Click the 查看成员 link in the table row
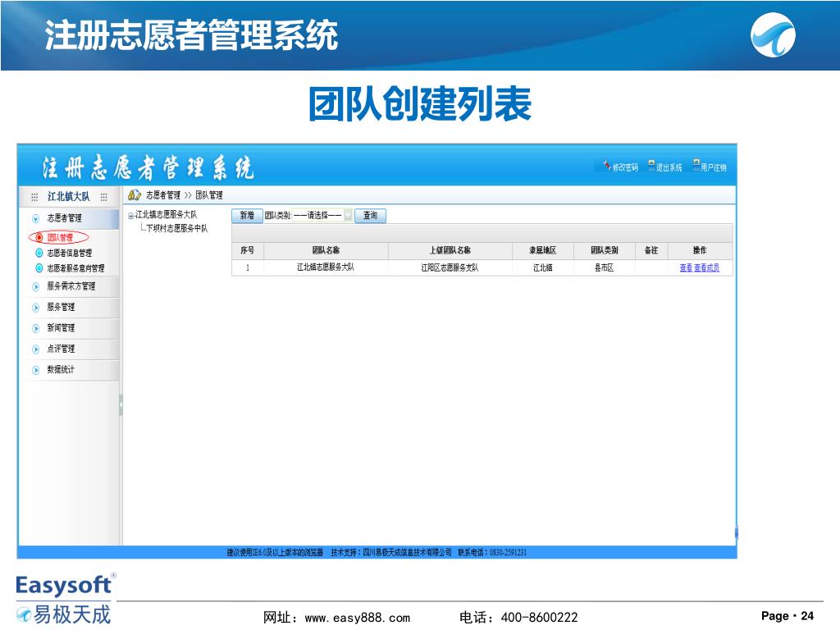Image resolution: width=840 pixels, height=630 pixels. [707, 268]
